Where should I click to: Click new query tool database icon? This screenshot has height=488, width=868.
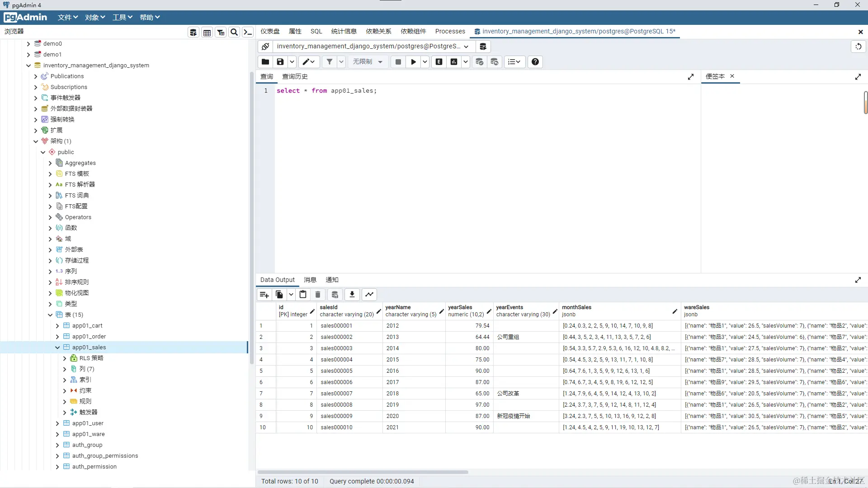[x=483, y=47]
